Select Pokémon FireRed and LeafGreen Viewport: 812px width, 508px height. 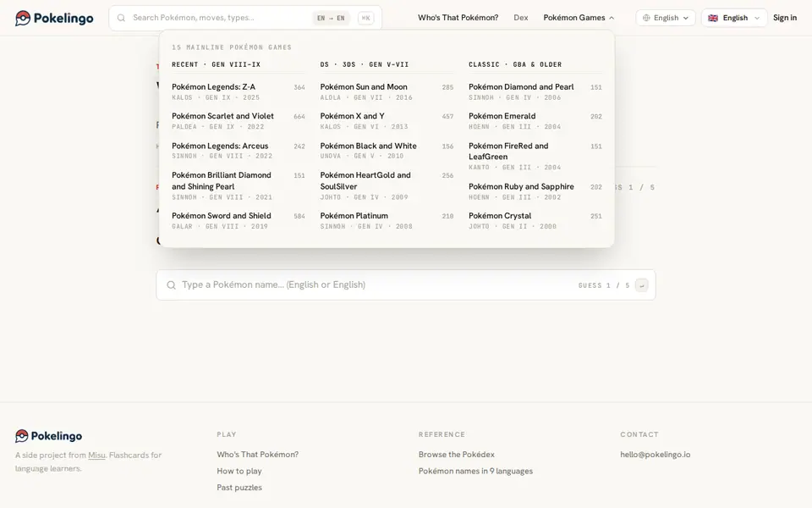(x=535, y=156)
